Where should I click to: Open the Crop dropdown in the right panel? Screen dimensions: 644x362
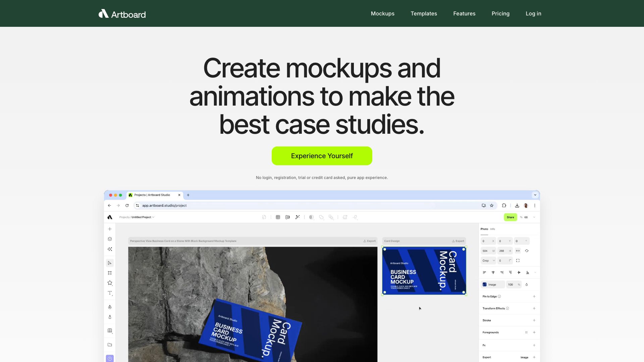(488, 260)
